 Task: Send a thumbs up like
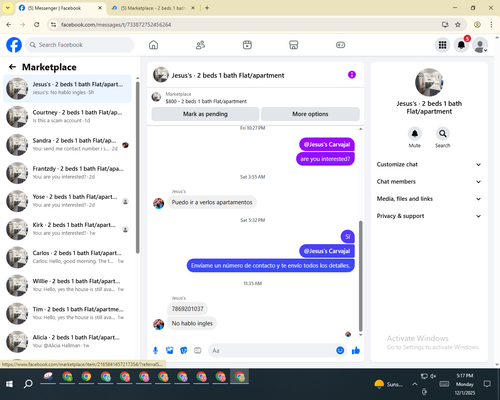[x=356, y=350]
